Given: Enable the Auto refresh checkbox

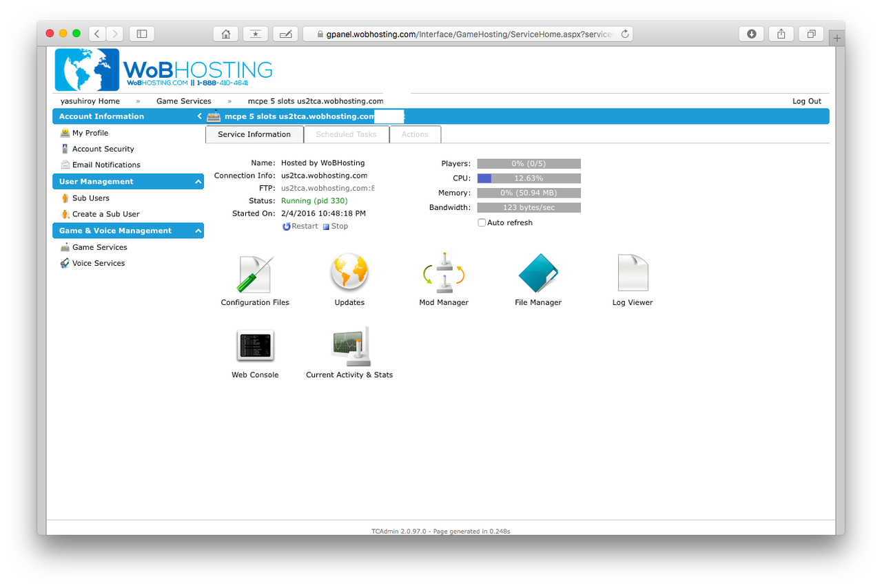Looking at the screenshot, I should (482, 223).
